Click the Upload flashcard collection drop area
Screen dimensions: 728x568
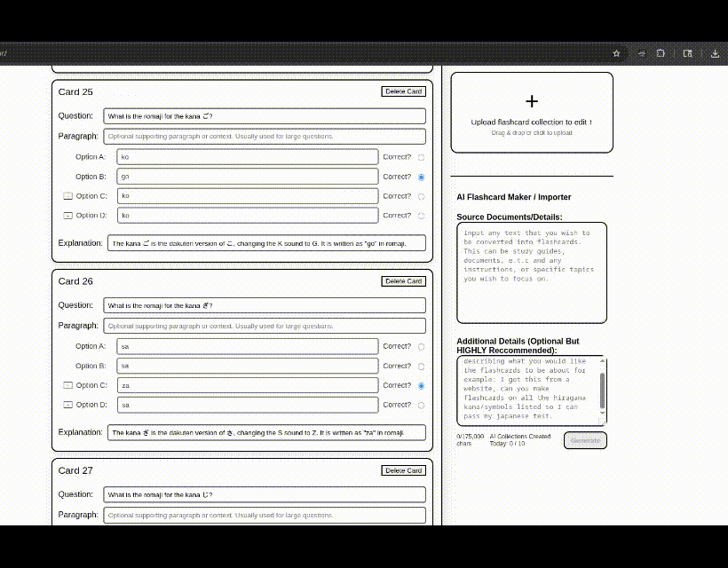(532, 113)
